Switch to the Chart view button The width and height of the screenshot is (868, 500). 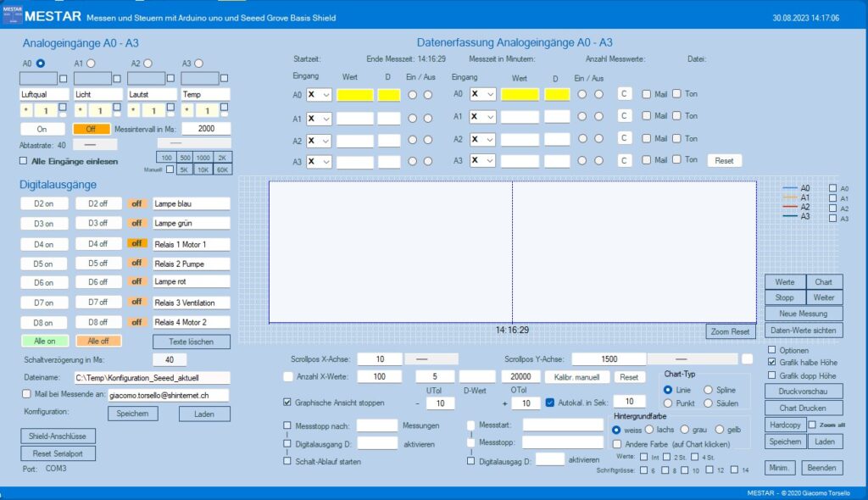[x=823, y=281]
